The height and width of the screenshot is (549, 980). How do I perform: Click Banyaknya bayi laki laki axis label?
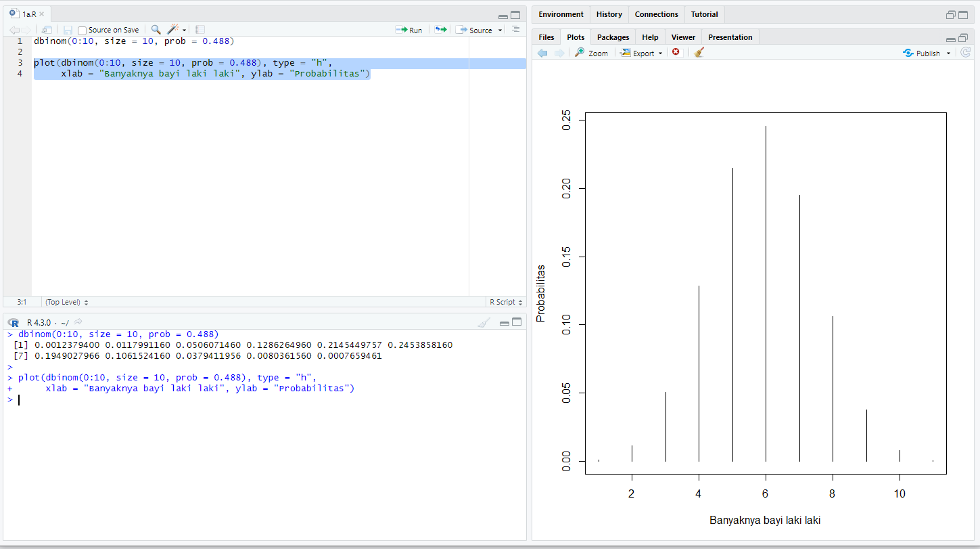pyautogui.click(x=765, y=521)
